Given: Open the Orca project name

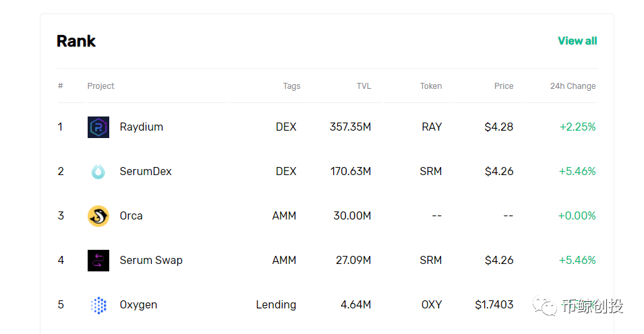Looking at the screenshot, I should (131, 216).
